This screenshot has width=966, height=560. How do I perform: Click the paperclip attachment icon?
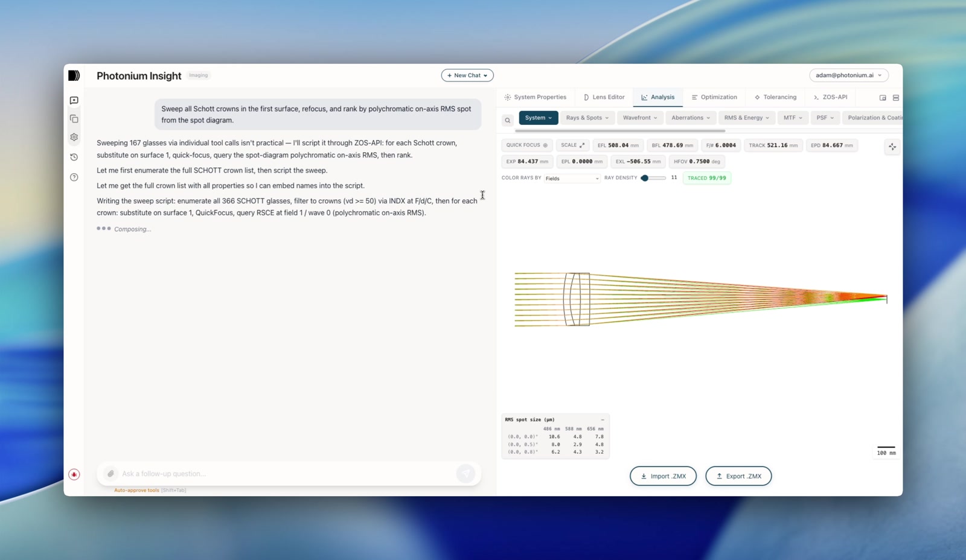point(110,474)
